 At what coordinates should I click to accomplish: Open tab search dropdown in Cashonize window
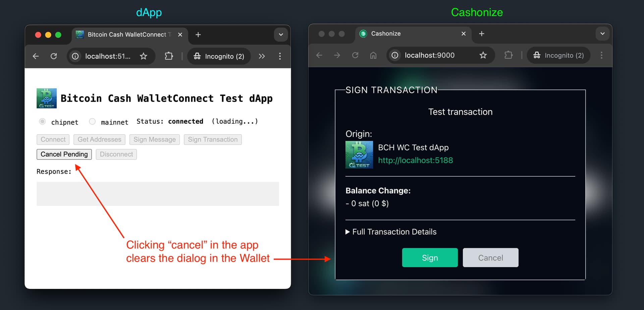[602, 34]
